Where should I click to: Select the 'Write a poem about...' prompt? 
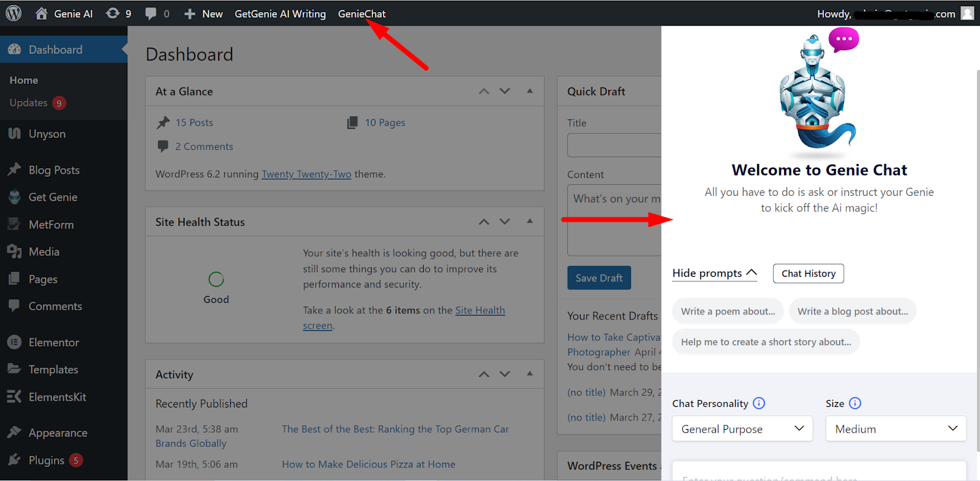(728, 311)
